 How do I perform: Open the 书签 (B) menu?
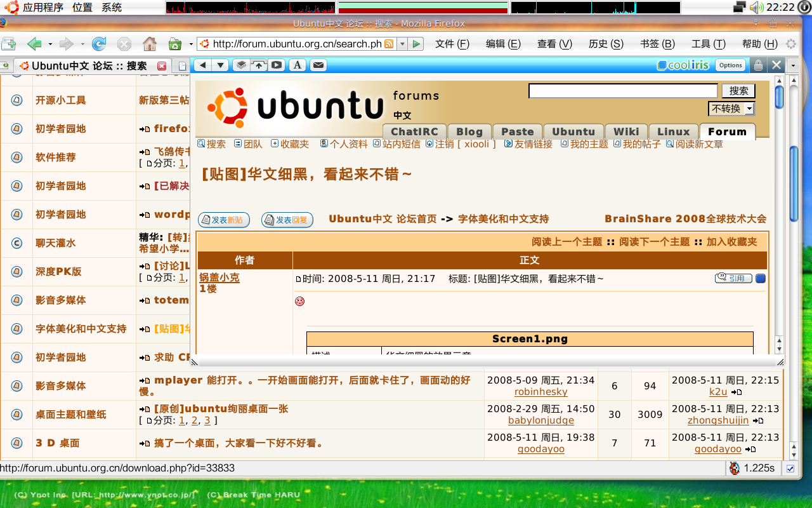pos(657,44)
